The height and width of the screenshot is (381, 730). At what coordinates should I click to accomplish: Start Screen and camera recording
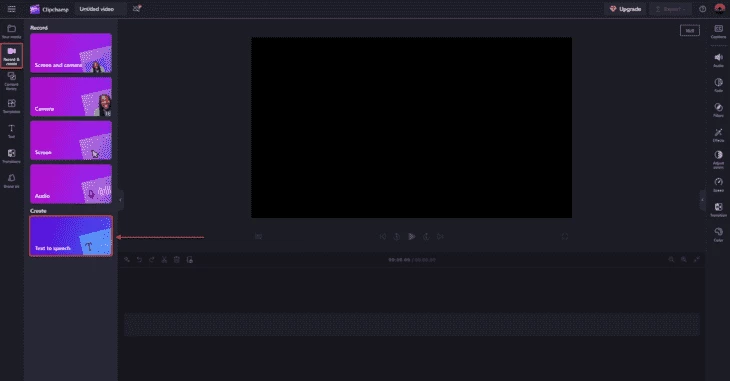pos(71,53)
